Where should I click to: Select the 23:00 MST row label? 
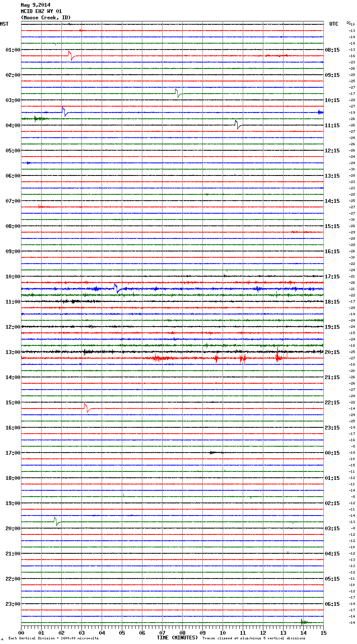(13, 604)
